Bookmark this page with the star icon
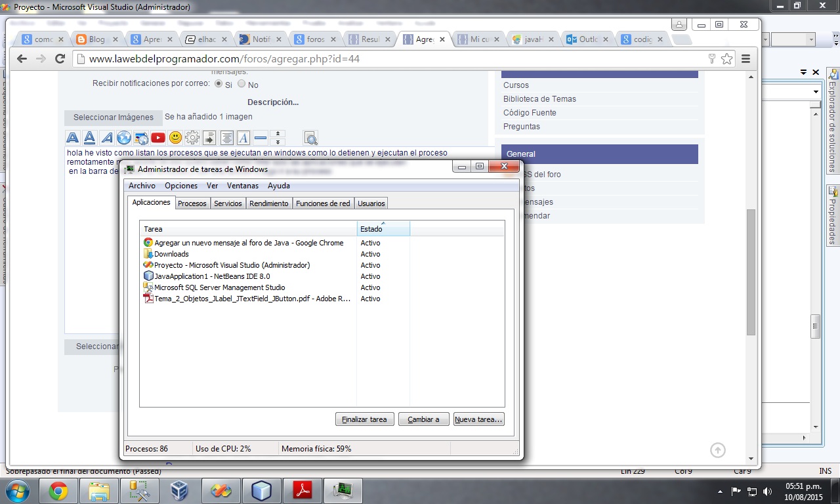The height and width of the screenshot is (504, 840). (x=726, y=58)
